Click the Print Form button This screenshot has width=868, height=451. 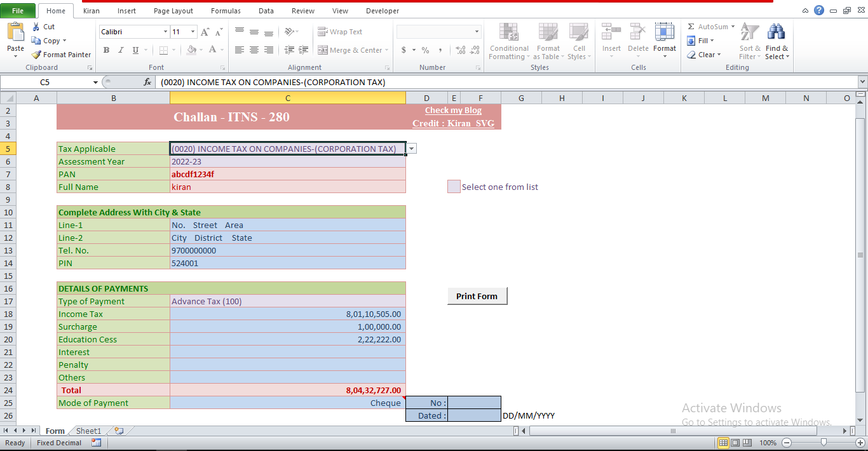point(477,295)
